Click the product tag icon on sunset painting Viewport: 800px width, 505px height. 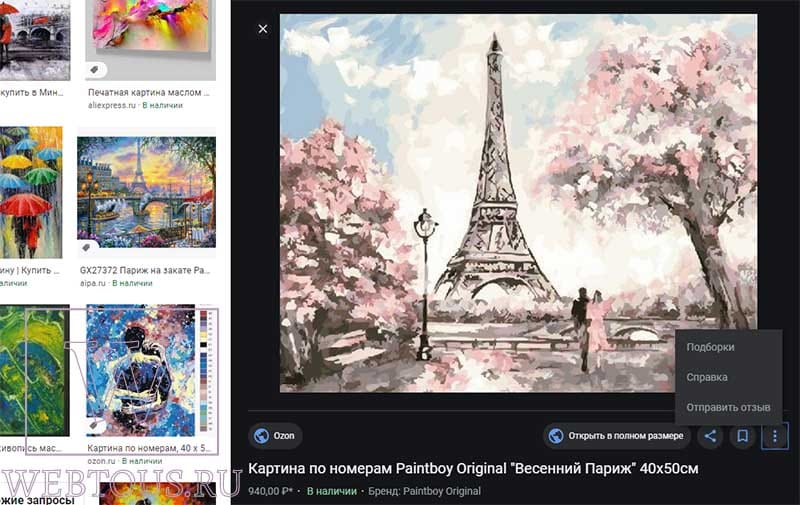pos(86,247)
